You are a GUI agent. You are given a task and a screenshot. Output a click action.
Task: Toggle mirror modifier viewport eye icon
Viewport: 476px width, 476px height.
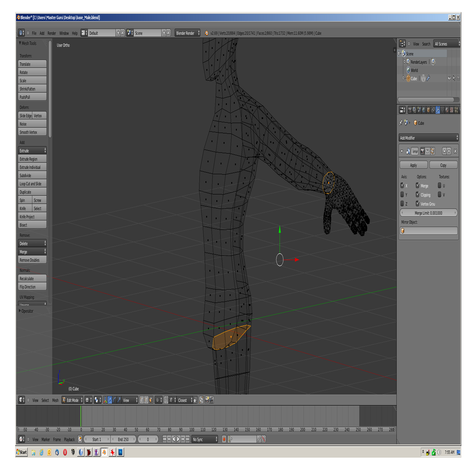click(427, 151)
